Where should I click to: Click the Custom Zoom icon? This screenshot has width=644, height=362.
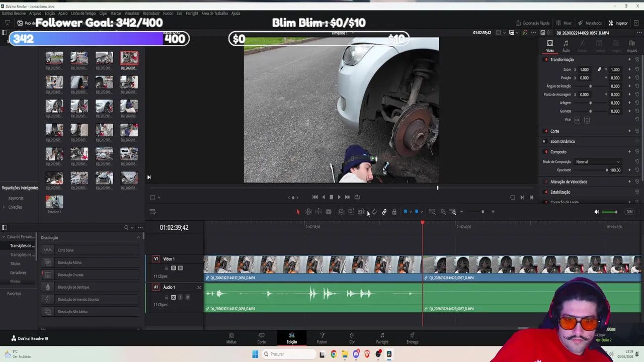pos(453,212)
